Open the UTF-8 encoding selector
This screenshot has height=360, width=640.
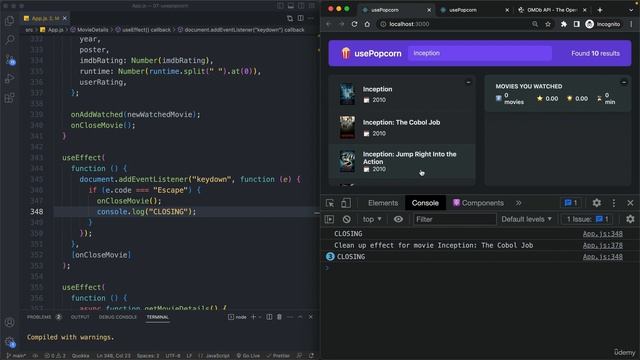click(173, 356)
